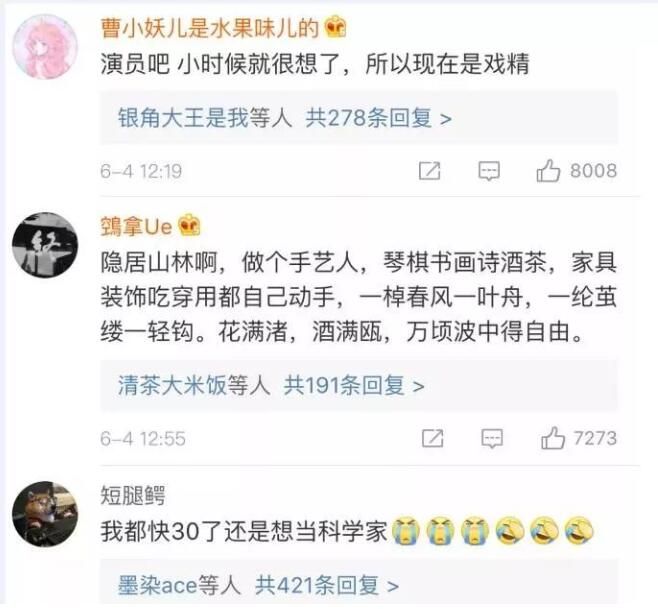The width and height of the screenshot is (658, 609).
Task: Repost the comment by 鸨拿Ue
Action: pyautogui.click(x=433, y=438)
